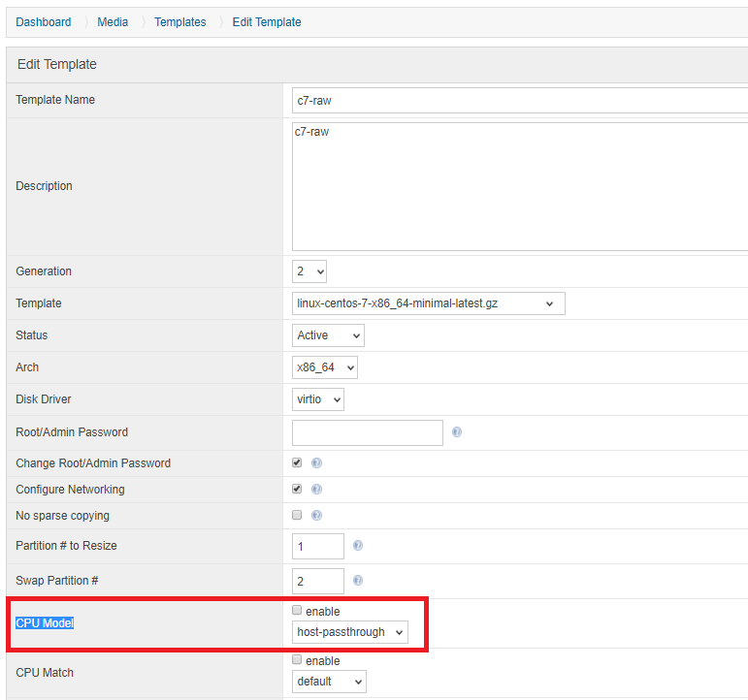Open the Disk Driver virtio dropdown
Screen dimensions: 748x700
pos(317,399)
